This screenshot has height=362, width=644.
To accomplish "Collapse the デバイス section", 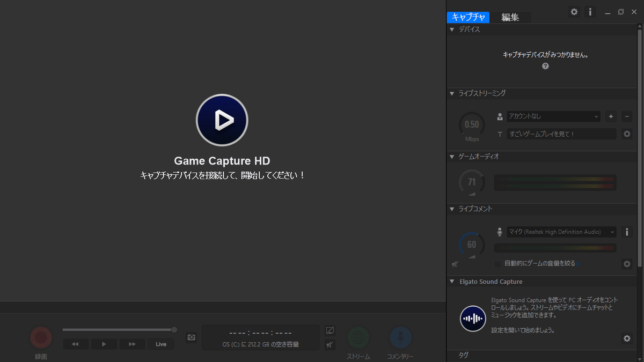I will (x=452, y=29).
